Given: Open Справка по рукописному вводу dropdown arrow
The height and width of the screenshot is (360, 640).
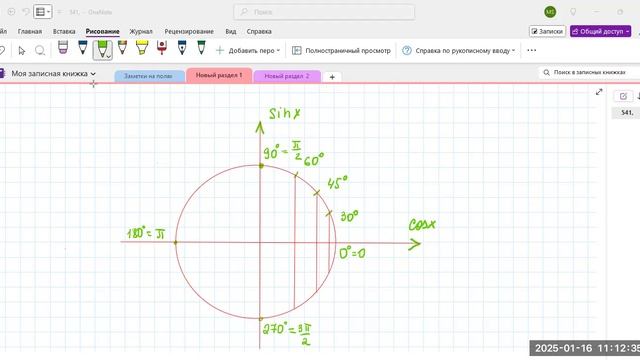Looking at the screenshot, I should click(513, 51).
